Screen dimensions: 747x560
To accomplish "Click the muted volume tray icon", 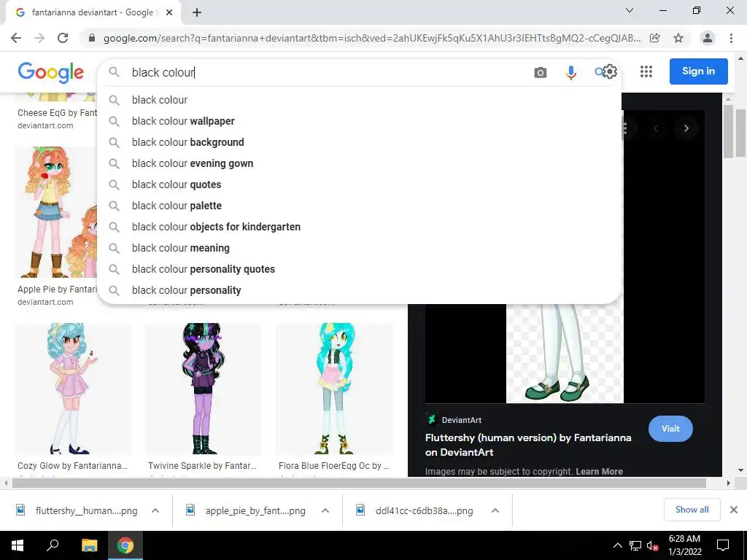I will tap(653, 545).
